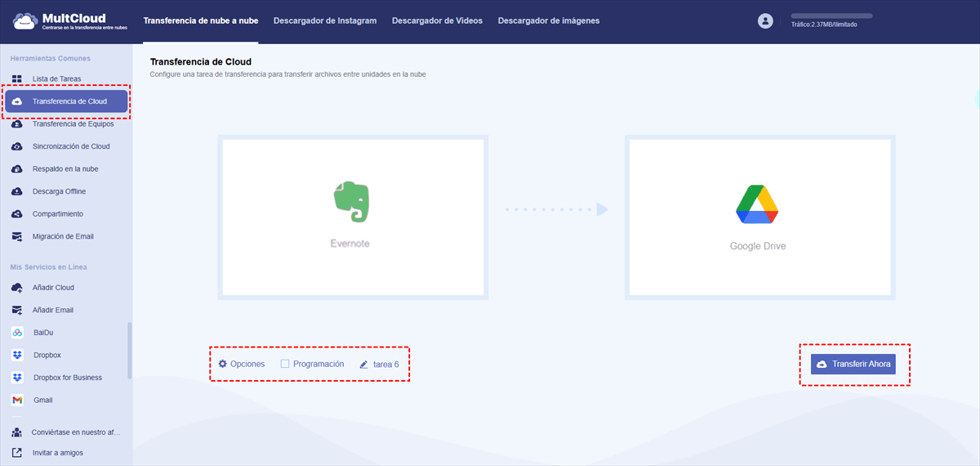Image resolution: width=980 pixels, height=466 pixels.
Task: Click the Dropbox for Business icon
Action: tap(16, 378)
